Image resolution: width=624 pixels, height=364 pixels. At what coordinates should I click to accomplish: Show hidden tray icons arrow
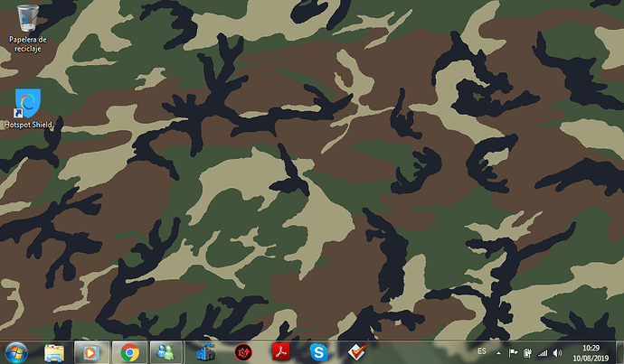[498, 353]
